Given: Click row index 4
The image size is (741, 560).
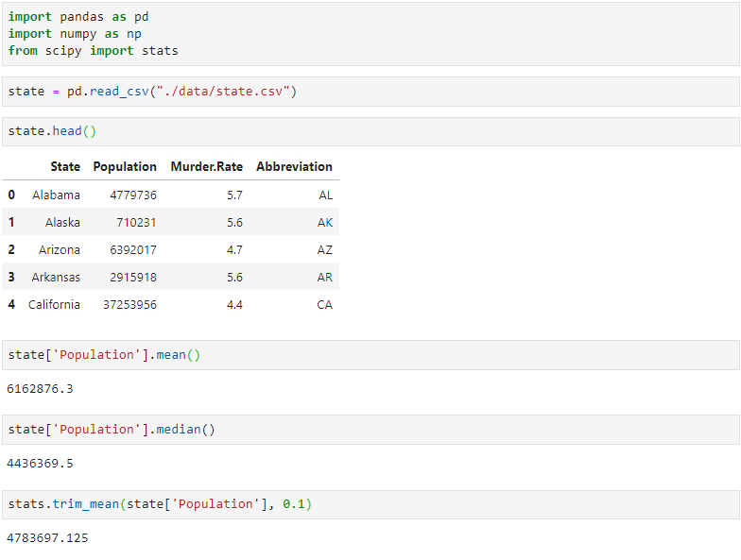Looking at the screenshot, I should [11, 304].
